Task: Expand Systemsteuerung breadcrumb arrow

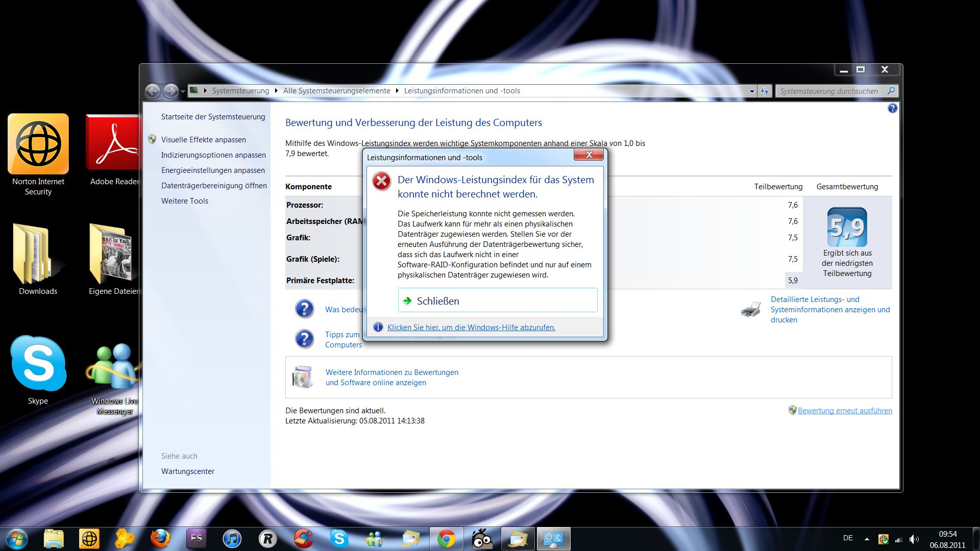Action: 276,91
